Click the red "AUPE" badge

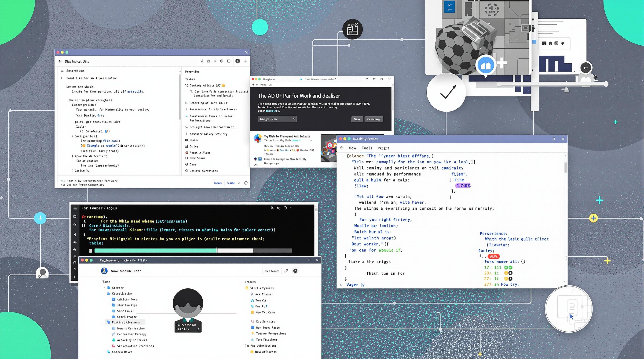494,256
